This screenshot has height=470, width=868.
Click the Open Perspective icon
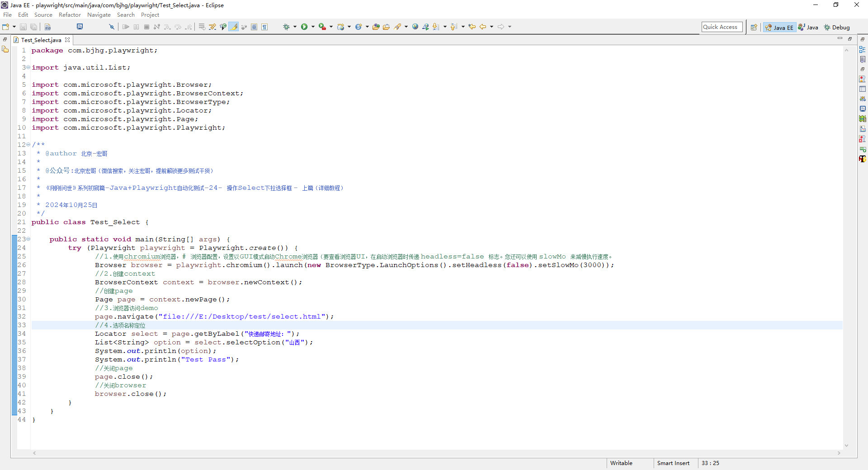coord(754,28)
